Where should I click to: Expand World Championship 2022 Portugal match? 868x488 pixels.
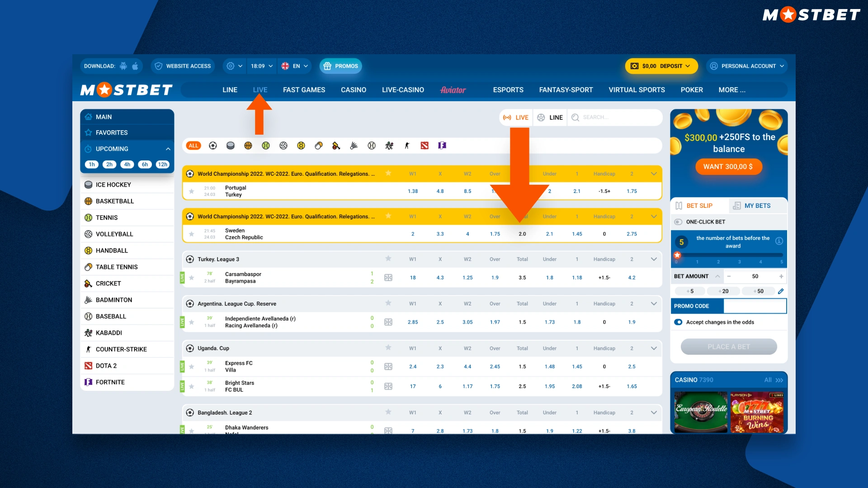coord(654,174)
